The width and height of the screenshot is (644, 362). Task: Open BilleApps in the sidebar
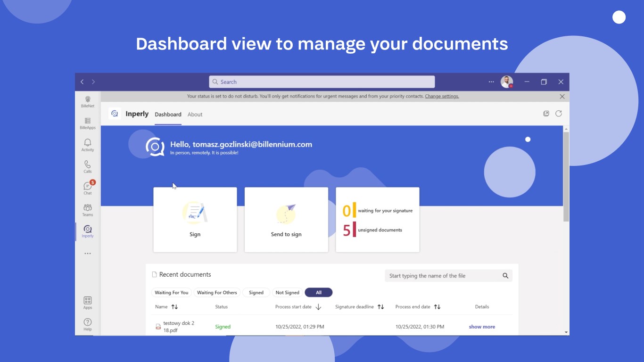[88, 123]
